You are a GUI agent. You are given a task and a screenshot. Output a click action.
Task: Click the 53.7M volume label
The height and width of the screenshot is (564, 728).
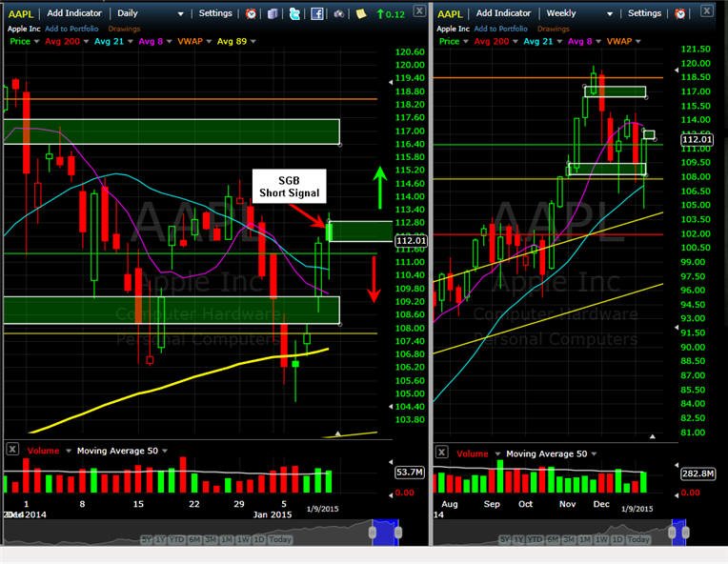[410, 473]
